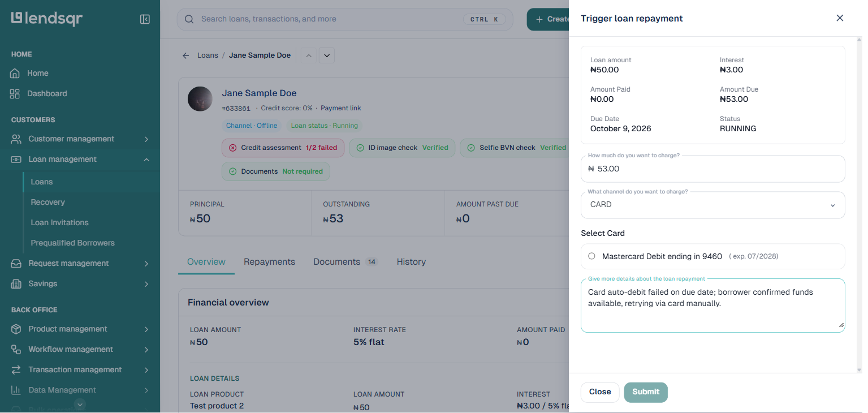The width and height of the screenshot is (868, 413).
Task: Click the Loans breadcrumb link
Action: tap(208, 55)
